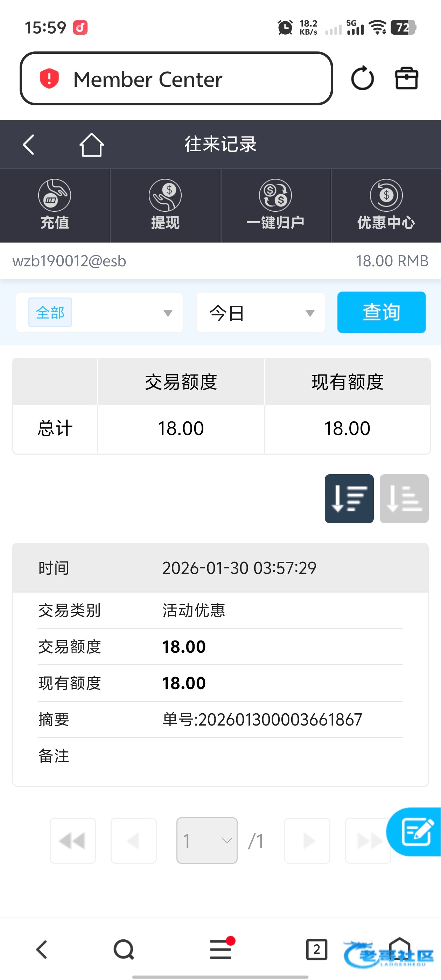Toggle ascending sort order button
Screen dimensions: 441x980
click(x=404, y=498)
